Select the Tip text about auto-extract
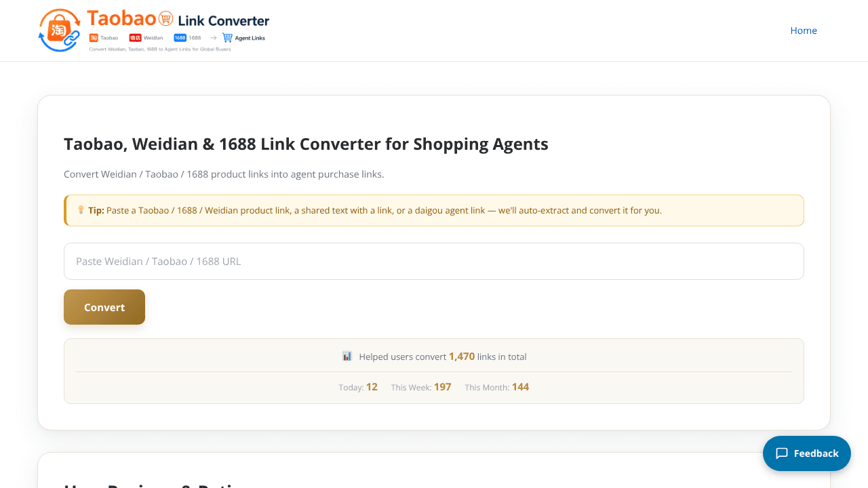The height and width of the screenshot is (488, 868). [375, 210]
